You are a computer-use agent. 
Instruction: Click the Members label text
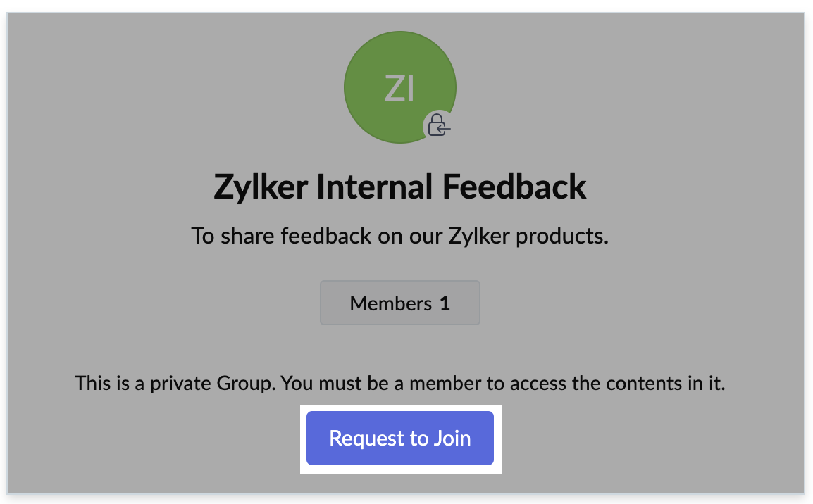(390, 304)
